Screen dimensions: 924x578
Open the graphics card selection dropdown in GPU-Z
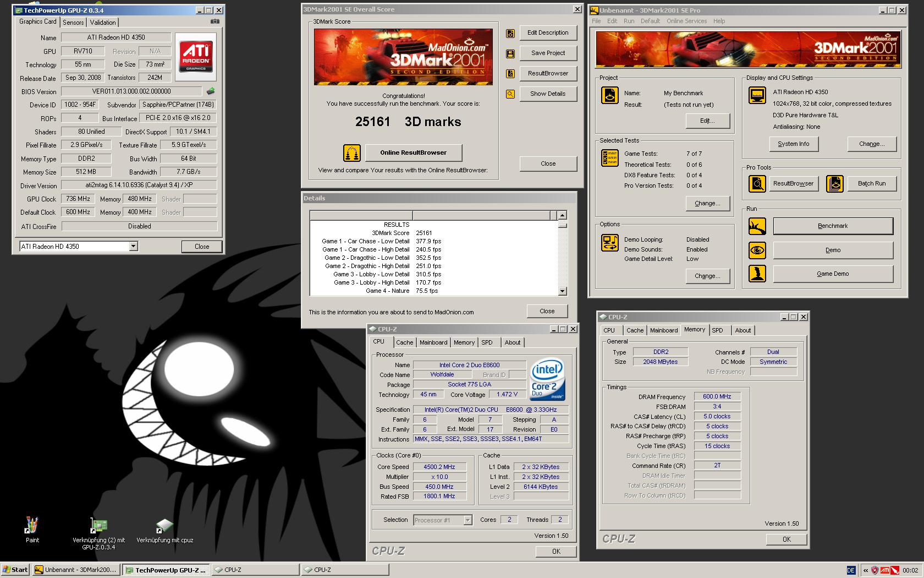(x=133, y=247)
